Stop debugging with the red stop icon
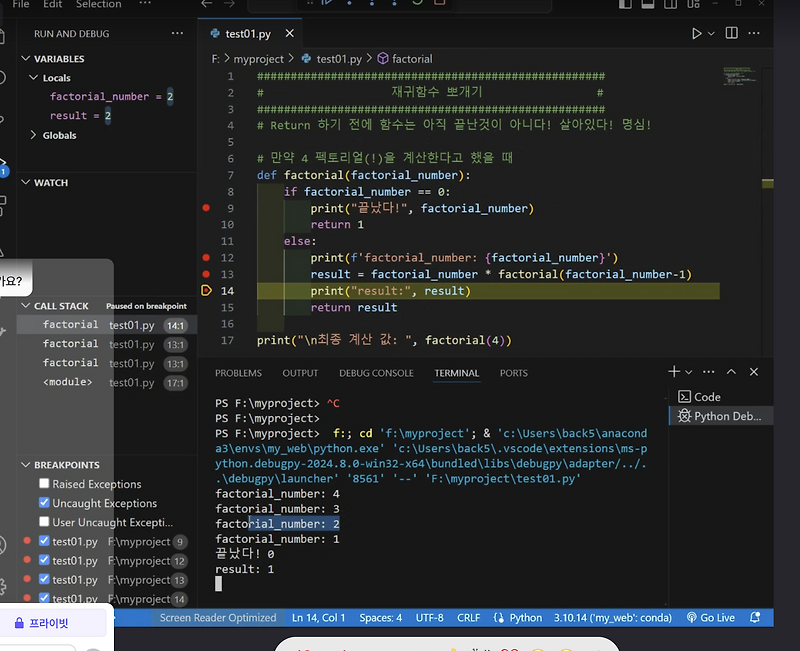The image size is (800, 651). 437,5
